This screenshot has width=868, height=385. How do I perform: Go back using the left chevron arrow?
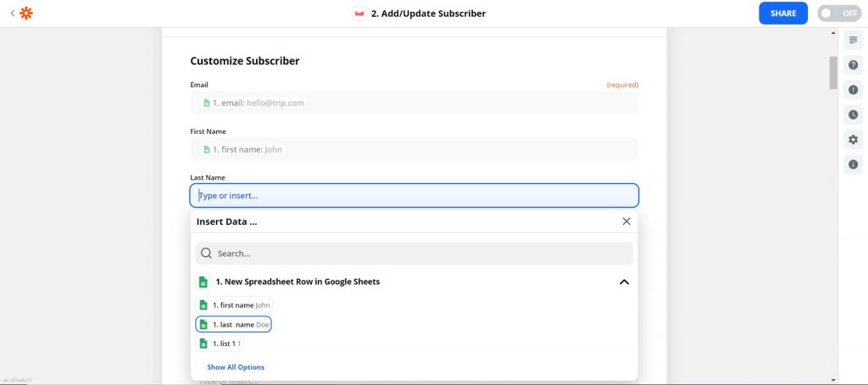[x=12, y=14]
